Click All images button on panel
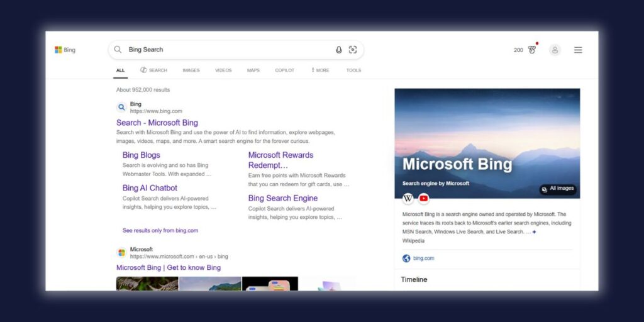 coord(558,189)
